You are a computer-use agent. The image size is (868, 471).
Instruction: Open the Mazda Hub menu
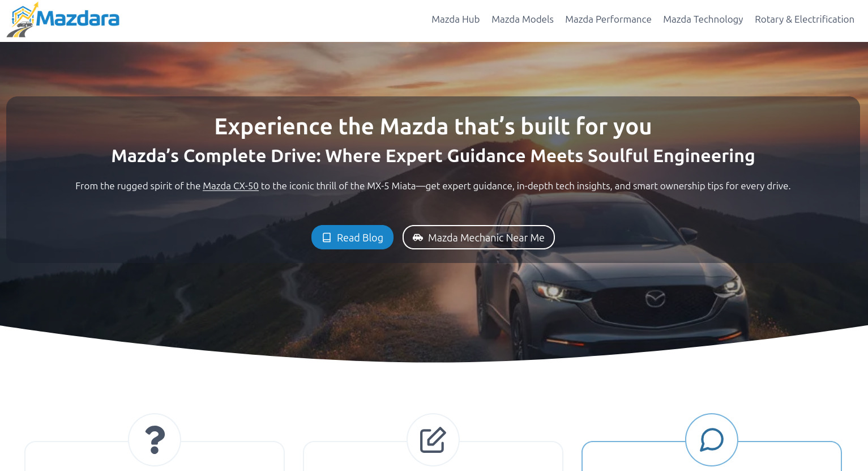tap(455, 19)
